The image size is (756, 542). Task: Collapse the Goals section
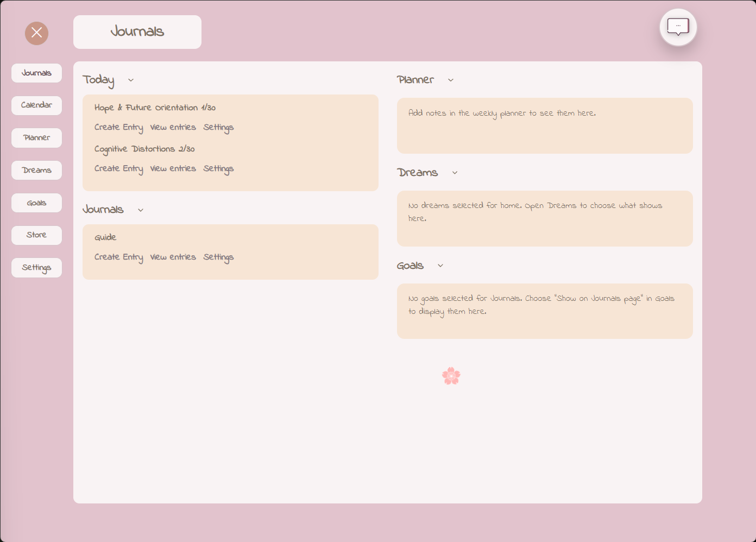(x=440, y=266)
